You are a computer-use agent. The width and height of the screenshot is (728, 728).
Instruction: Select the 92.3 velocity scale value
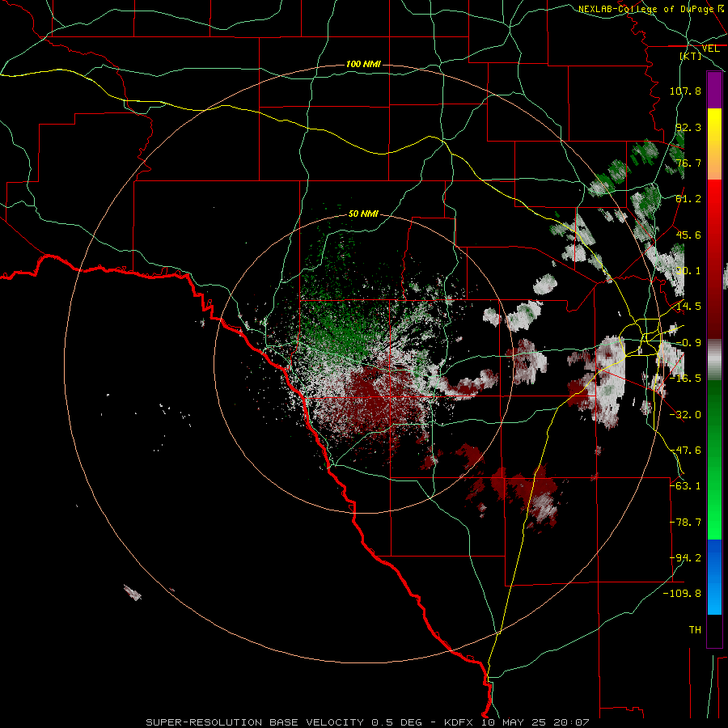[x=688, y=127]
